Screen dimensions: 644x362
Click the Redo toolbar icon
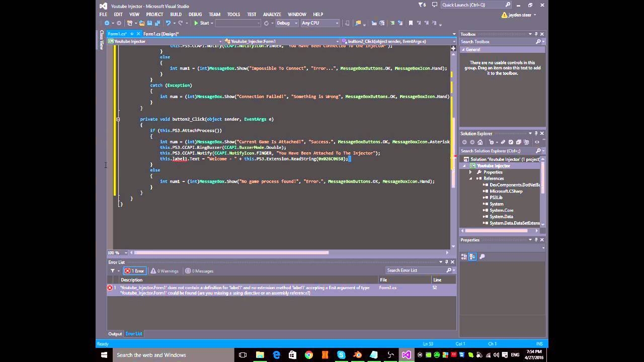pyautogui.click(x=181, y=23)
